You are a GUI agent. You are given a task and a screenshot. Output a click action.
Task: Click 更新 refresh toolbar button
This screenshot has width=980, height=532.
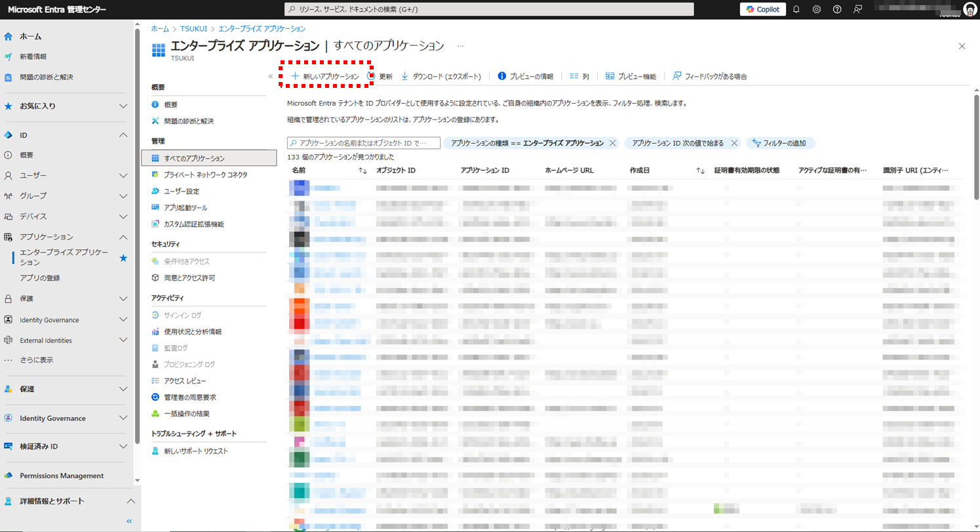click(x=380, y=76)
